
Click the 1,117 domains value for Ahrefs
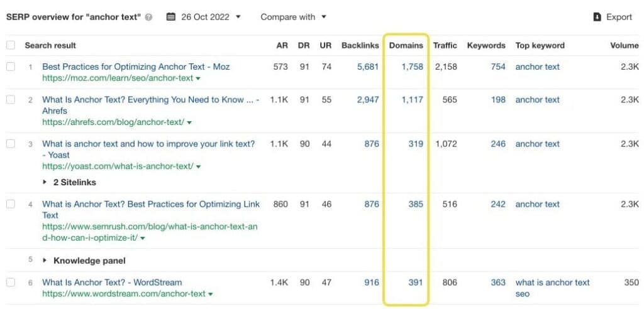pyautogui.click(x=412, y=99)
